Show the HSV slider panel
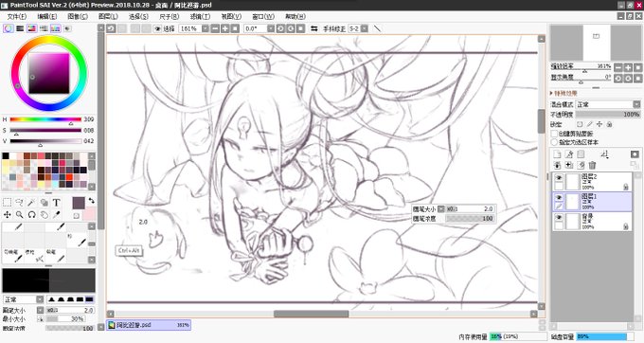The width and height of the screenshot is (644, 343). [31, 28]
